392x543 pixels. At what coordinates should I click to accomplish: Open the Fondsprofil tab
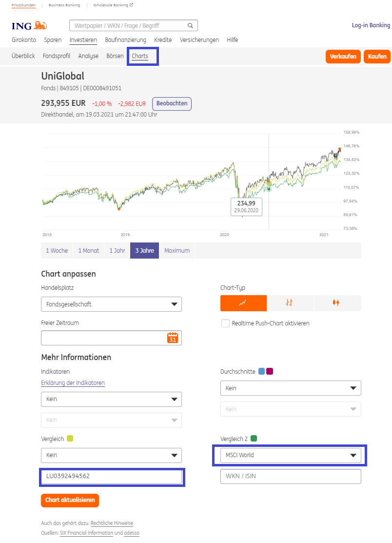[x=57, y=56]
